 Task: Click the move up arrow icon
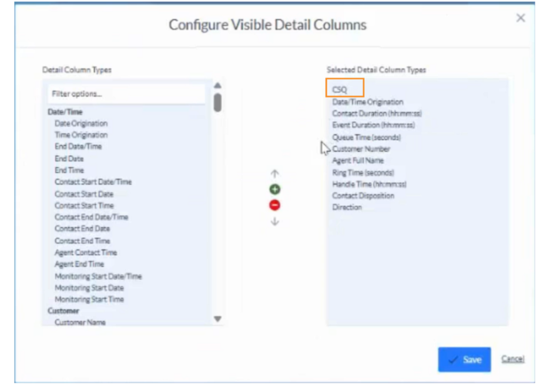[274, 174]
